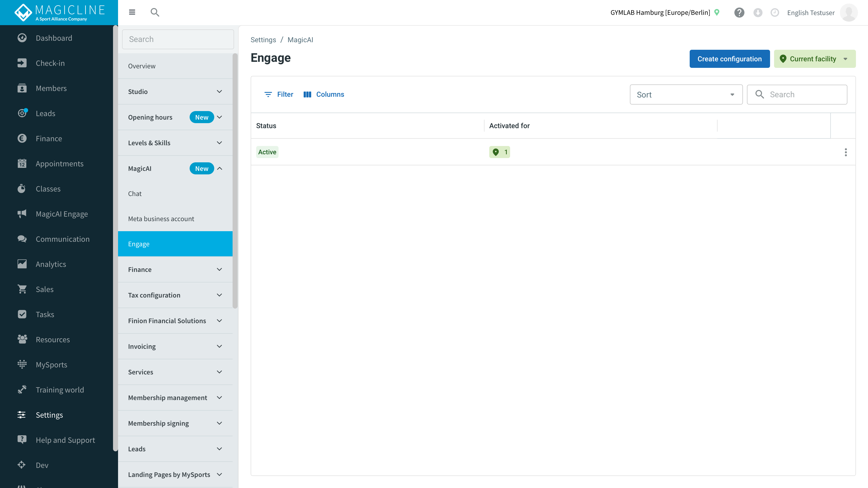Click the table Search field

point(797,95)
